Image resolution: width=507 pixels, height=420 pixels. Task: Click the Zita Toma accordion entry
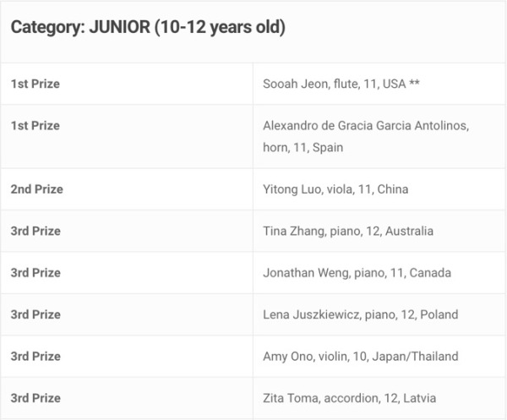pyautogui.click(x=349, y=398)
